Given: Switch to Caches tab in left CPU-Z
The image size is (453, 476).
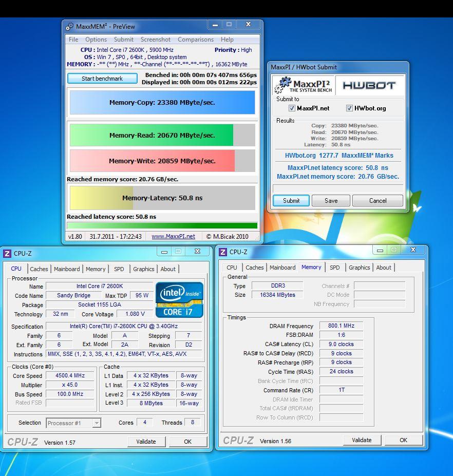Looking at the screenshot, I should point(39,269).
